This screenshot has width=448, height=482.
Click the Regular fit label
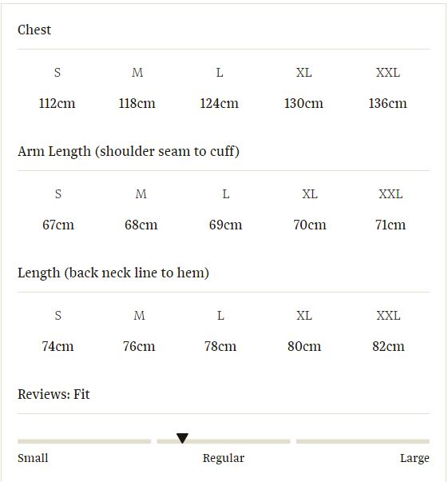pyautogui.click(x=224, y=458)
